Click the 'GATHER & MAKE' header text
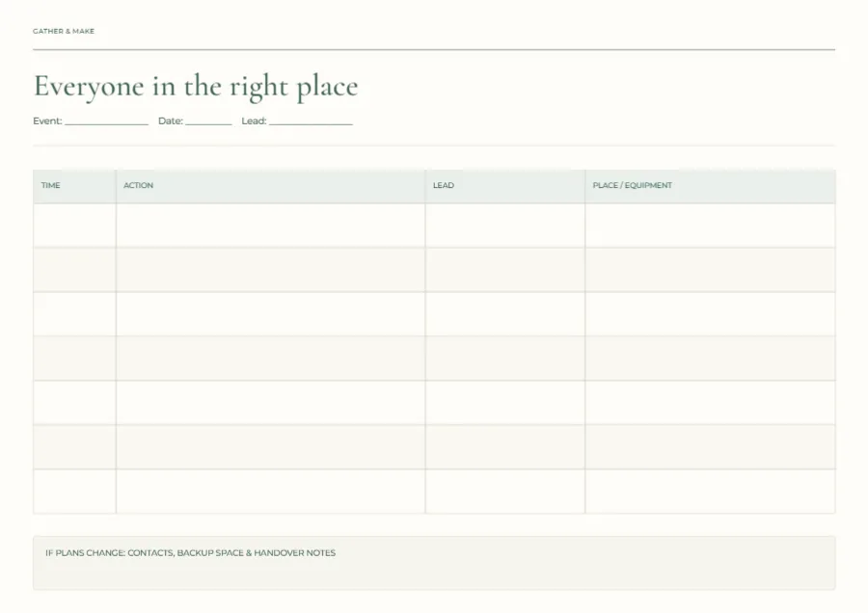The image size is (868, 613). (64, 32)
